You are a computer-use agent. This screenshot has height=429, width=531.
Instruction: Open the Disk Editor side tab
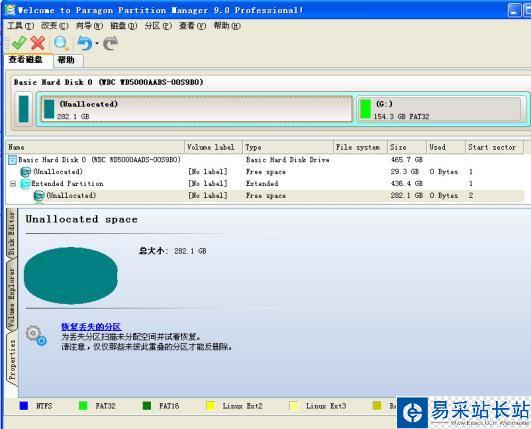pyautogui.click(x=12, y=234)
